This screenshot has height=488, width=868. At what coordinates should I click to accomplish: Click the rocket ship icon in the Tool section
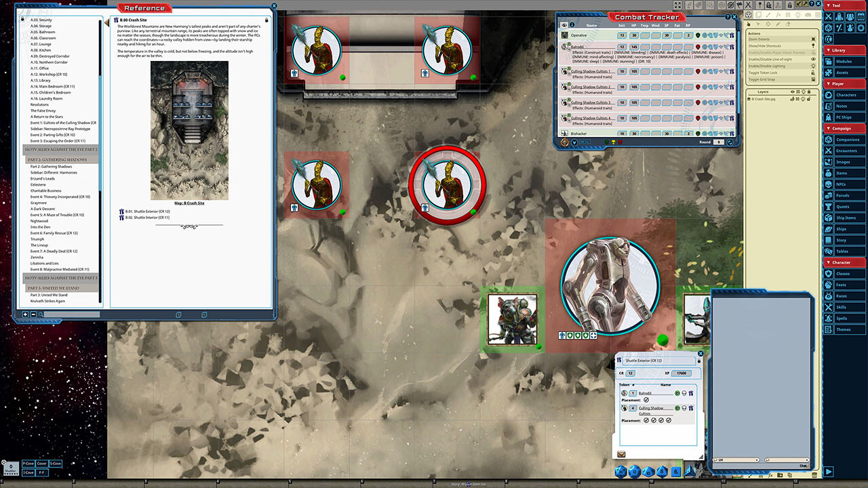click(x=840, y=16)
